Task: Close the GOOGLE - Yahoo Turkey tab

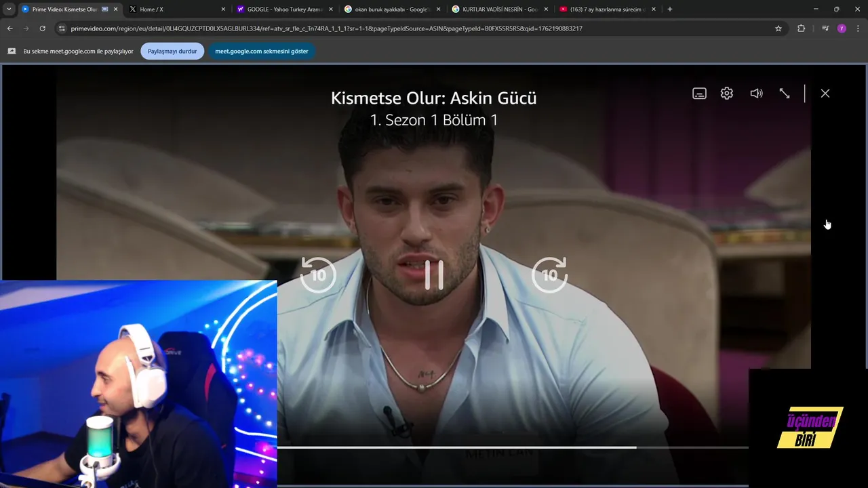Action: point(331,9)
